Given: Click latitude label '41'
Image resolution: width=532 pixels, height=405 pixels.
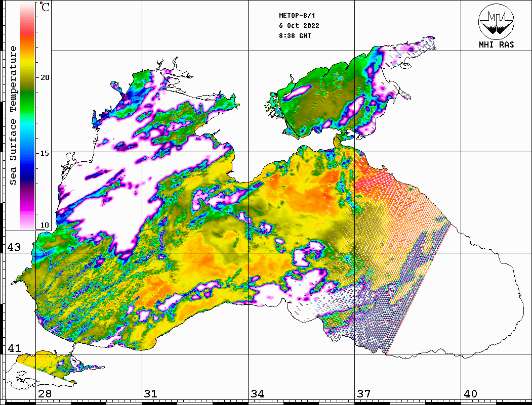Looking at the screenshot, I should pyautogui.click(x=14, y=348).
